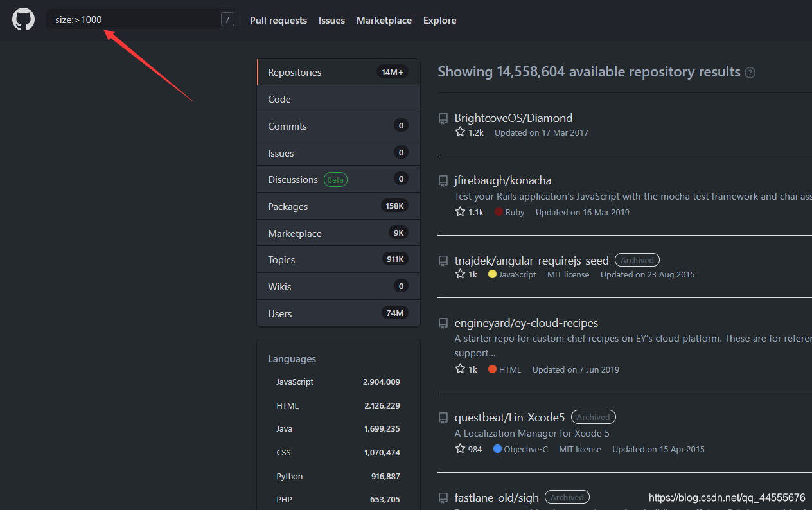Click MIT license text under Lin-Xcode5
Viewport: 812px width, 510px height.
click(x=580, y=449)
